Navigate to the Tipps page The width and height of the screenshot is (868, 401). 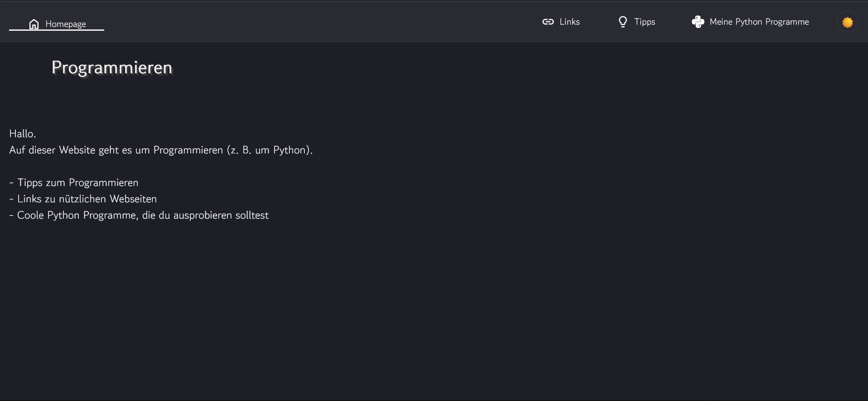[645, 21]
